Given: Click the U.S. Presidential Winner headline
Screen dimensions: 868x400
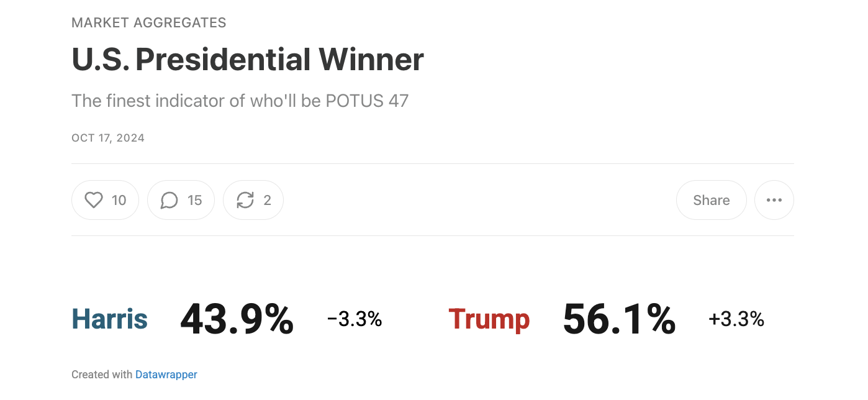Looking at the screenshot, I should point(248,60).
